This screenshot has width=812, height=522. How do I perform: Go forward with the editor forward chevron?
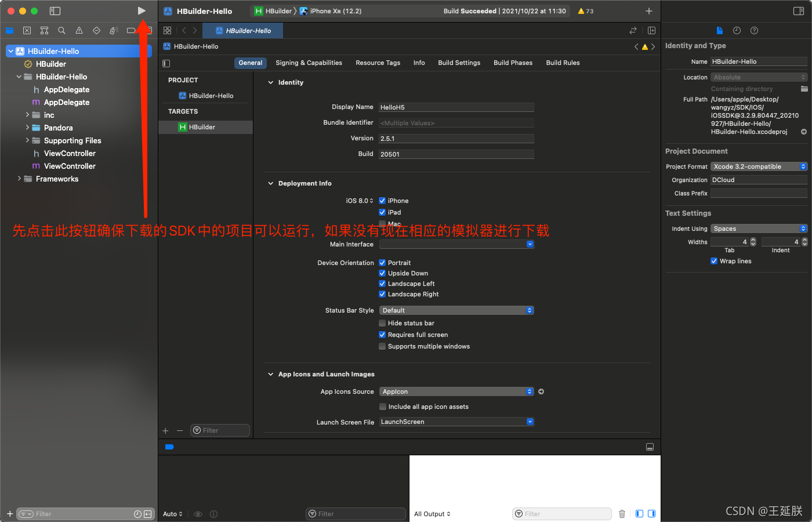(195, 30)
